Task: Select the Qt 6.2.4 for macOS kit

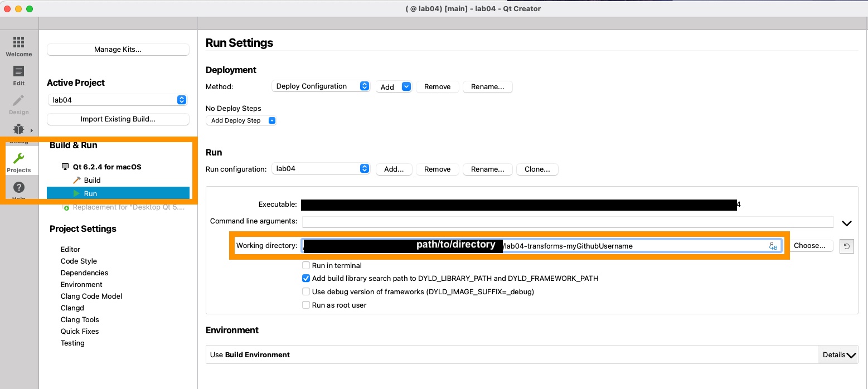Action: coord(107,167)
